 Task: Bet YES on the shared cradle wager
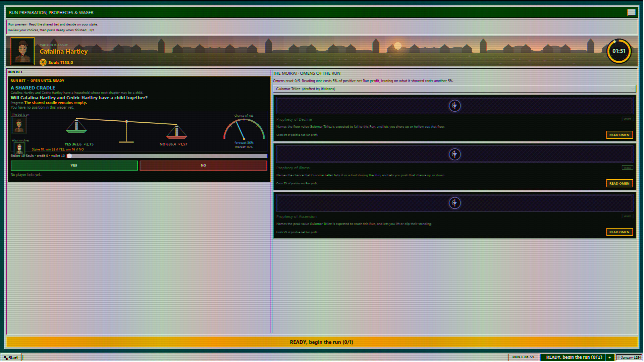coord(74,166)
